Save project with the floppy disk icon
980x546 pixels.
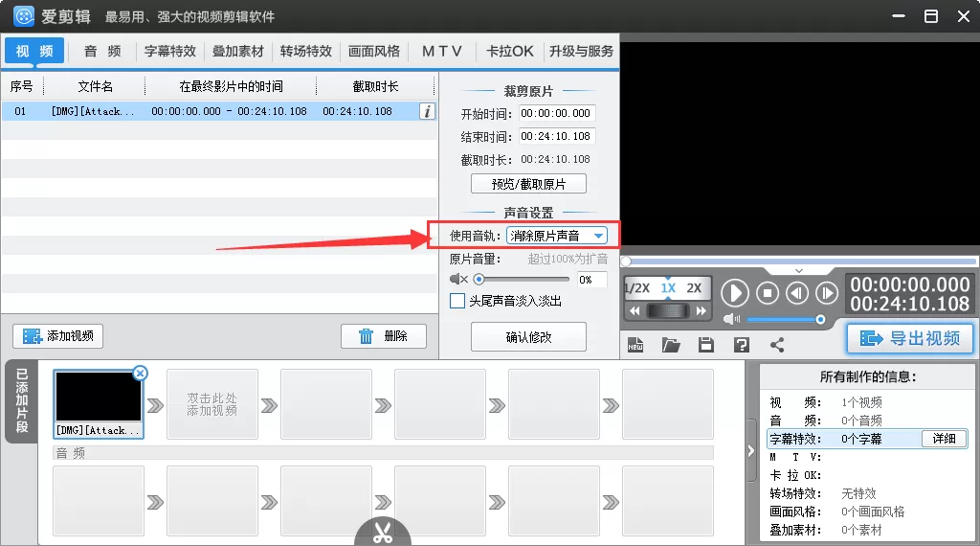tap(706, 345)
